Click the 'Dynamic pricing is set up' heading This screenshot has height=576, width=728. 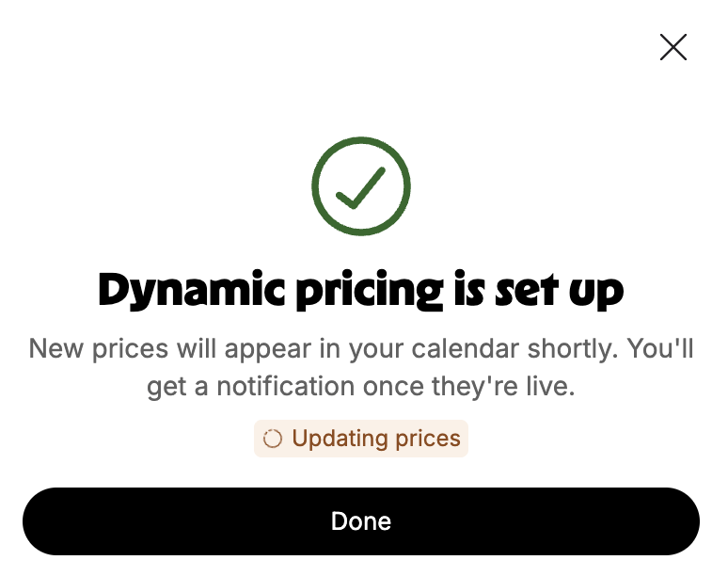(361, 289)
